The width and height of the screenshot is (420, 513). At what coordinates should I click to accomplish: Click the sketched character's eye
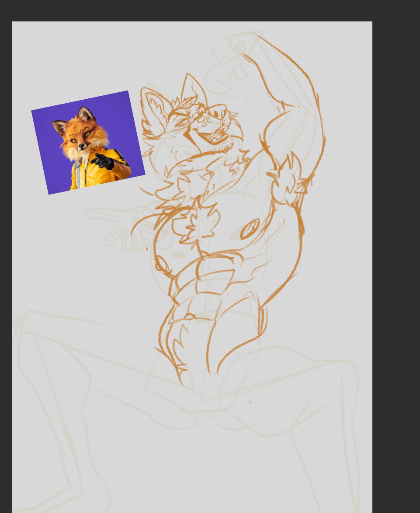[182, 123]
